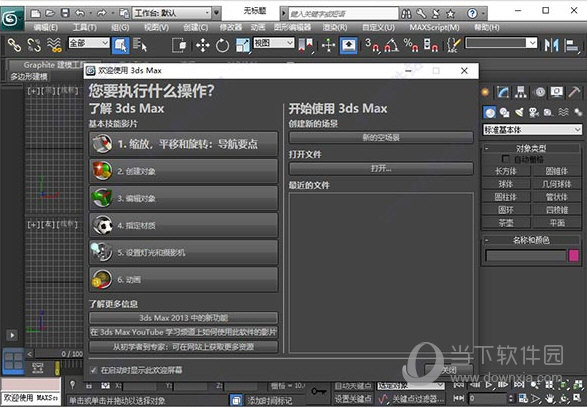This screenshot has width=587, height=407.
Task: Click the keyword search input field in title bar
Action: pyautogui.click(x=343, y=14)
